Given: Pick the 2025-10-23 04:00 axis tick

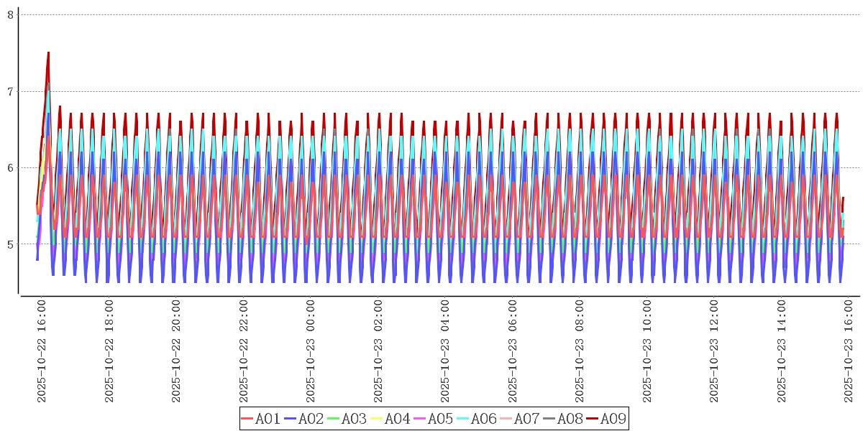Looking at the screenshot, I should coord(446,351).
